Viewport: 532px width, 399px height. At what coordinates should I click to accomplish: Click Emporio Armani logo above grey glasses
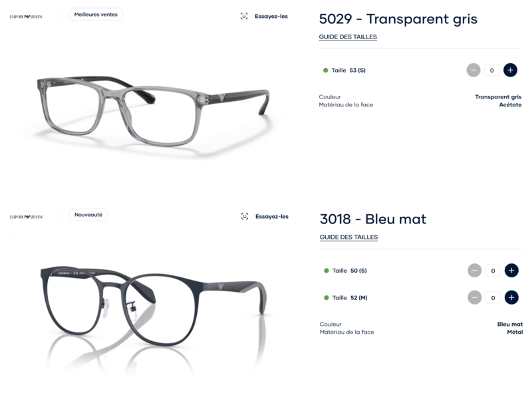(x=26, y=17)
